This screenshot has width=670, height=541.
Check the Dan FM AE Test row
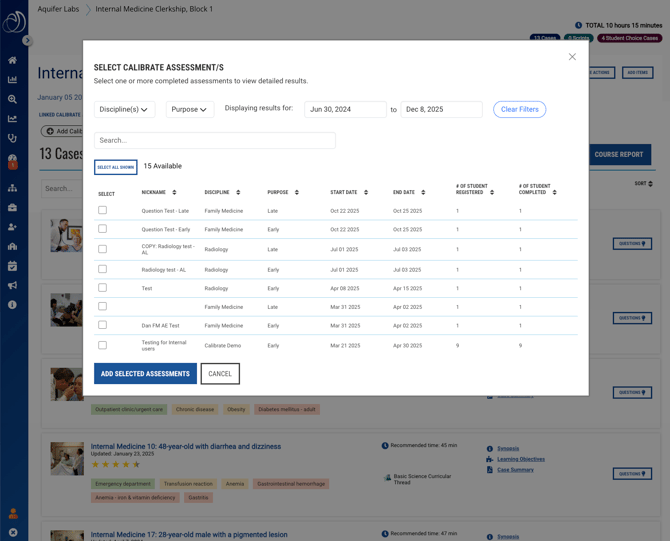point(103,325)
